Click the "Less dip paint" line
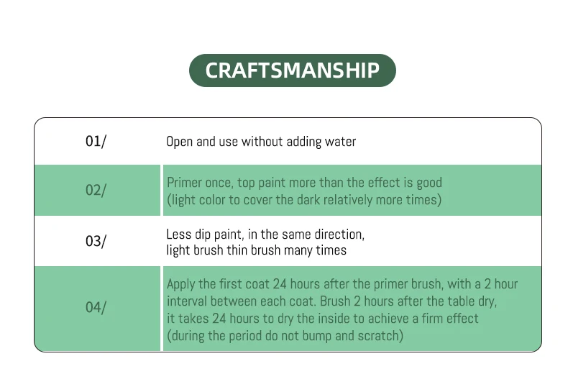Viewport: 568px width, 392px height. tap(265, 234)
